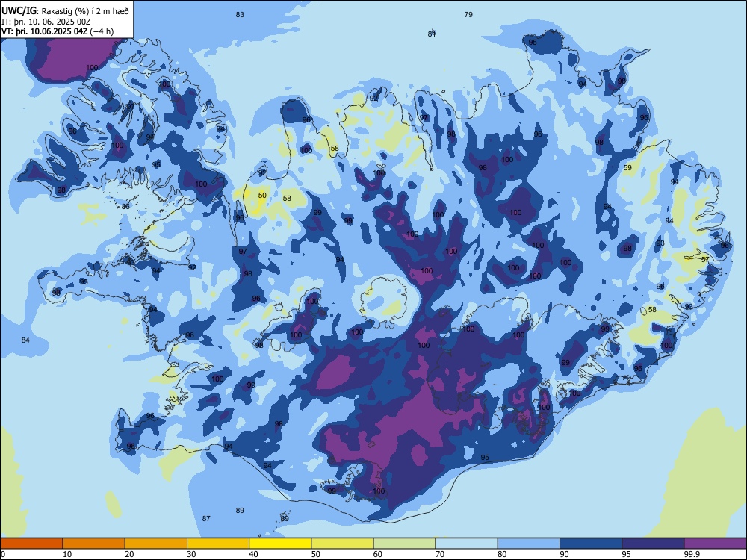Image resolution: width=747 pixels, height=560 pixels.
Task: Click the legend tick label '70'
Action: click(x=440, y=554)
